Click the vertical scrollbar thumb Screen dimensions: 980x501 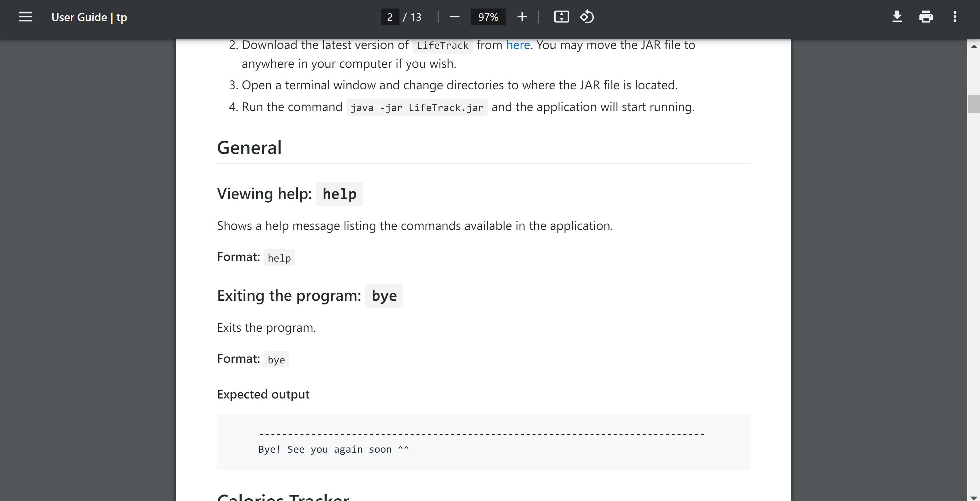pyautogui.click(x=974, y=104)
